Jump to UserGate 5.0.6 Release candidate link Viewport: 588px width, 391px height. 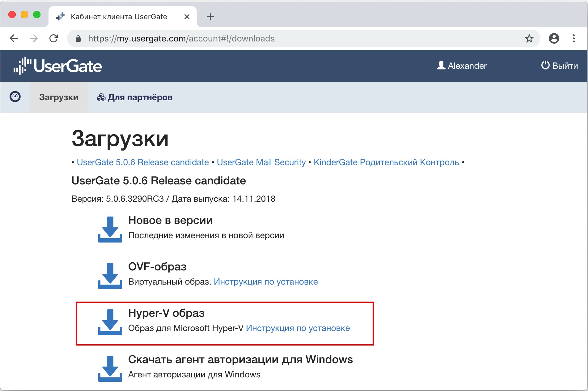point(143,162)
